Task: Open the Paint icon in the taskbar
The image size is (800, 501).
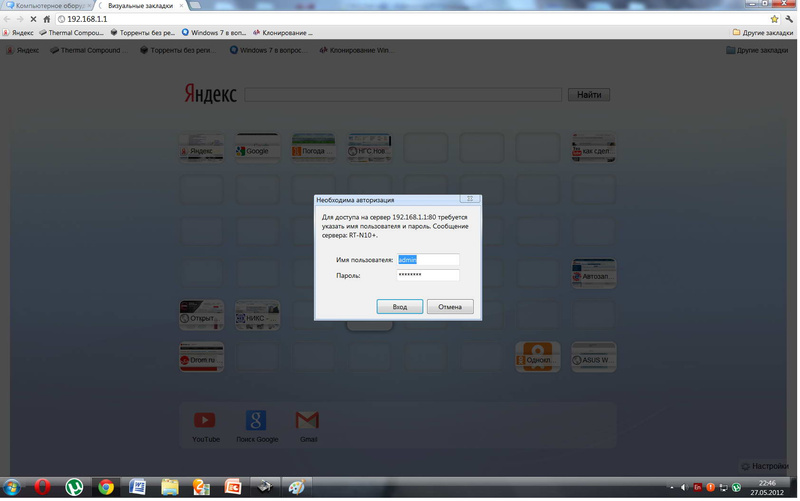Action: [x=296, y=487]
